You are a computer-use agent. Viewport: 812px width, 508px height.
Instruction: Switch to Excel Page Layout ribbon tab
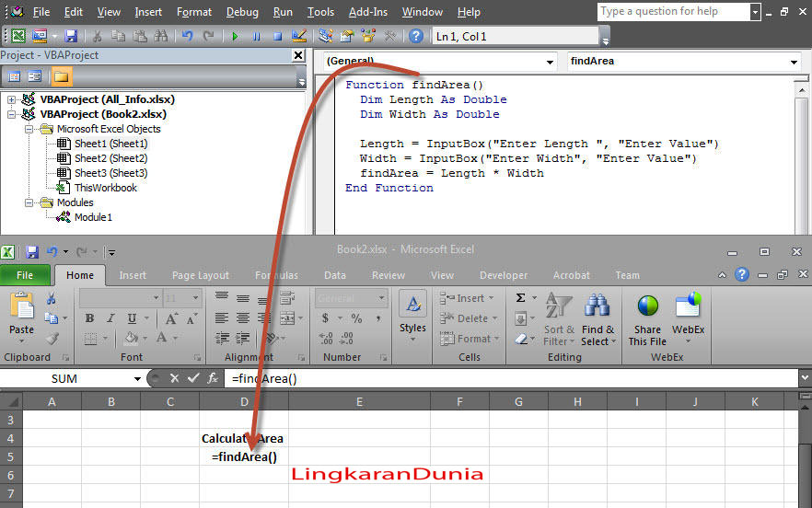[x=201, y=275]
